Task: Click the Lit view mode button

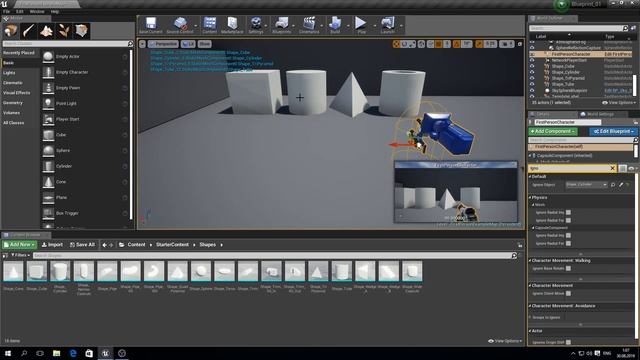Action: click(x=188, y=44)
